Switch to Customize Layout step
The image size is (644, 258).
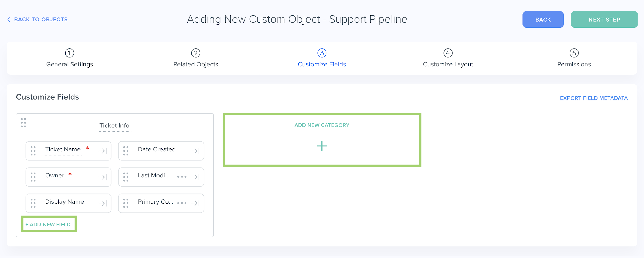[x=448, y=58]
